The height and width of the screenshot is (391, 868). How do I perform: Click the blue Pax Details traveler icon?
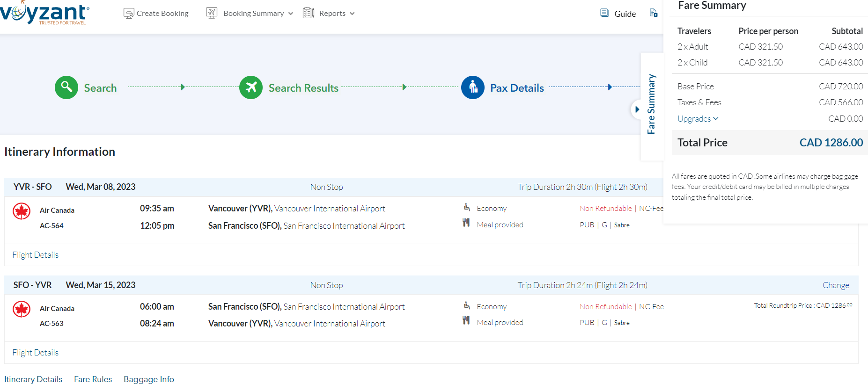click(473, 87)
